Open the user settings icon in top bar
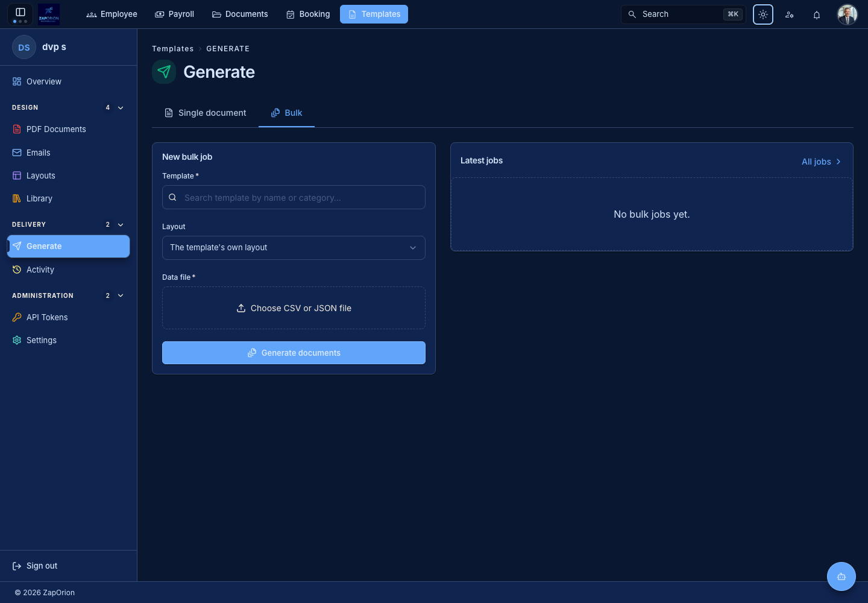868x603 pixels. point(790,14)
